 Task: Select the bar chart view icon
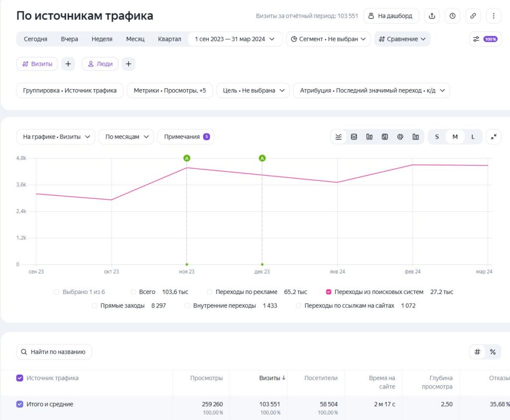coord(370,137)
